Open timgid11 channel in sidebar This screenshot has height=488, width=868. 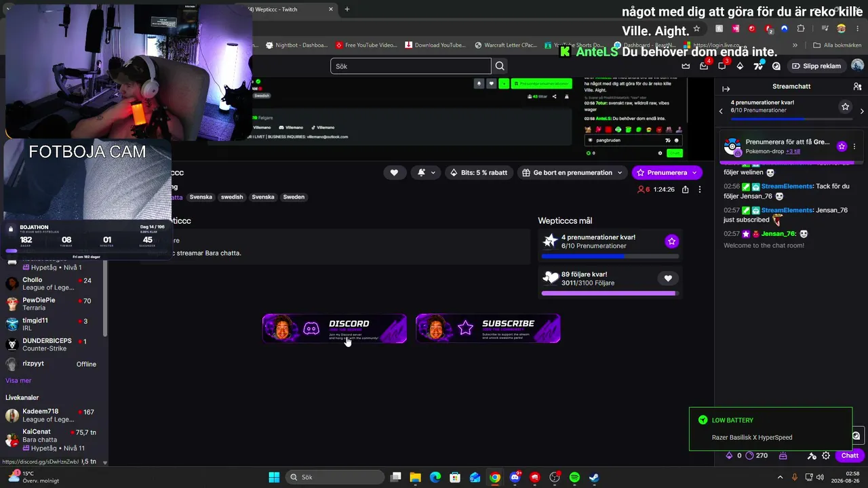pos(52,325)
